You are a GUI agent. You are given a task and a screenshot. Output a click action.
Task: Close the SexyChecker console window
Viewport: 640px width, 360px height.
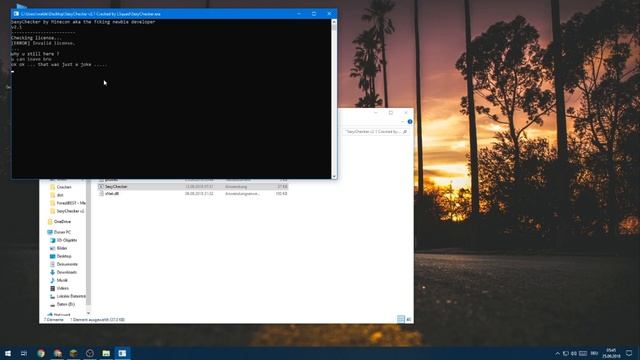pyautogui.click(x=329, y=14)
